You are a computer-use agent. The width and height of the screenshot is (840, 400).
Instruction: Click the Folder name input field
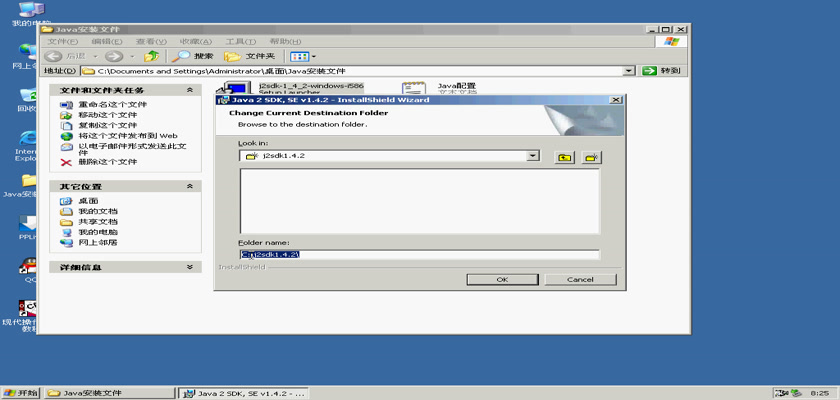(x=419, y=254)
